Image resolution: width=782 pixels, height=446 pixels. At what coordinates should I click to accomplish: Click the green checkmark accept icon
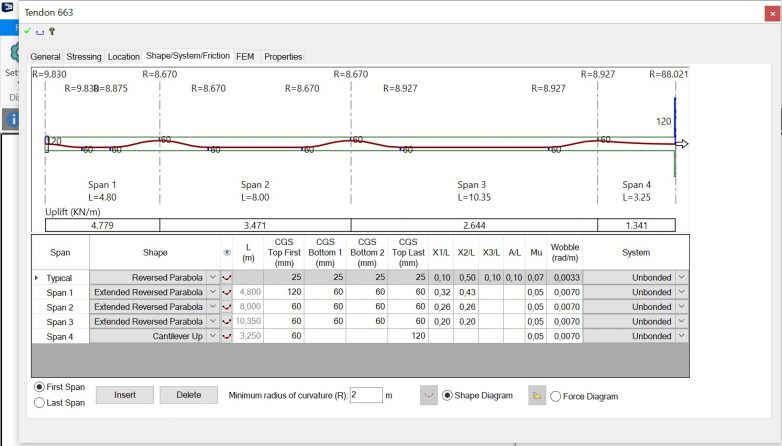tap(28, 32)
